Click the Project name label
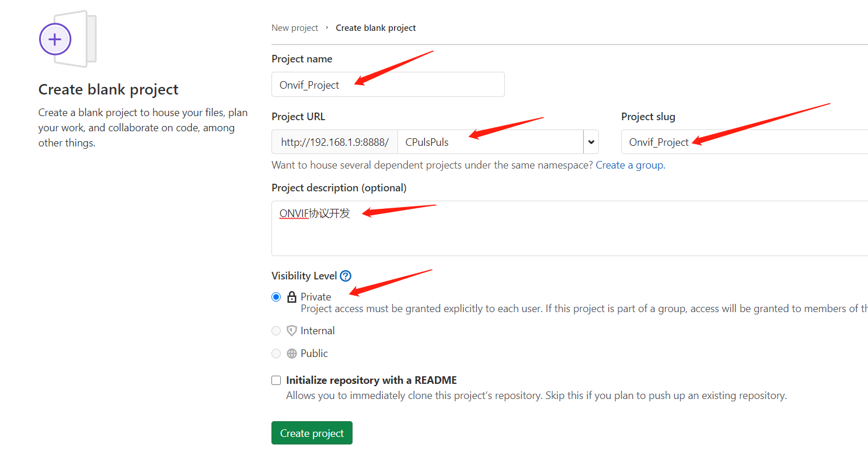Viewport: 868px width, 462px height. (302, 59)
